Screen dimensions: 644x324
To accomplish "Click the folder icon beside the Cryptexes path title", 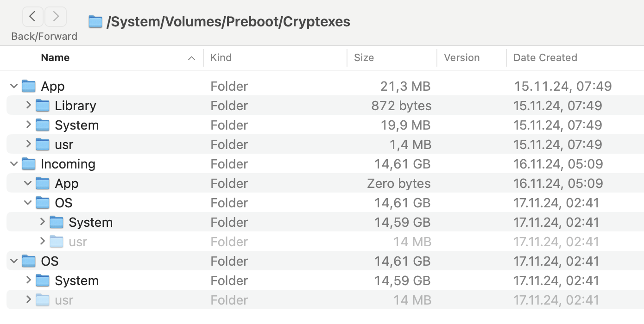I will coord(95,21).
